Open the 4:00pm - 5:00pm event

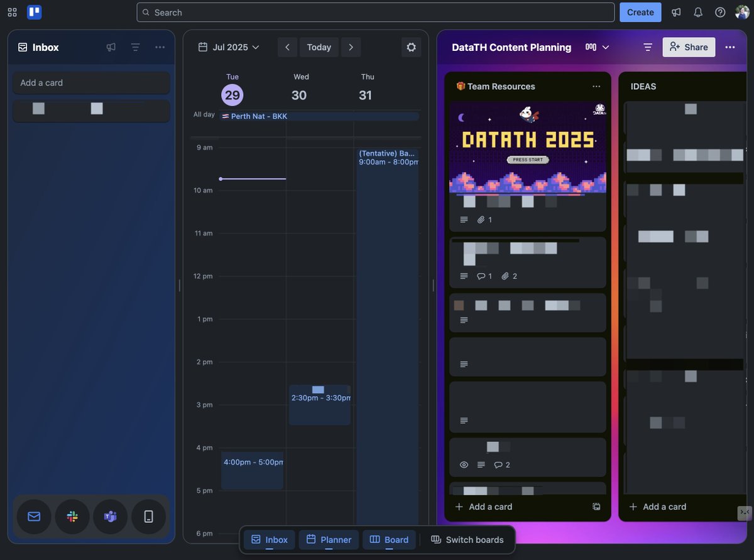pos(252,471)
